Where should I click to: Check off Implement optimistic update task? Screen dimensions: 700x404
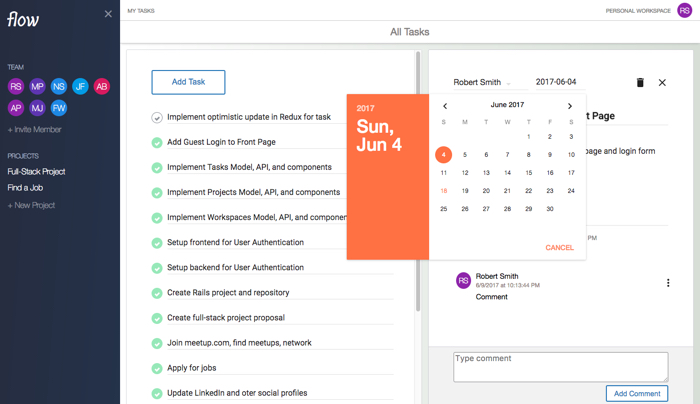157,118
